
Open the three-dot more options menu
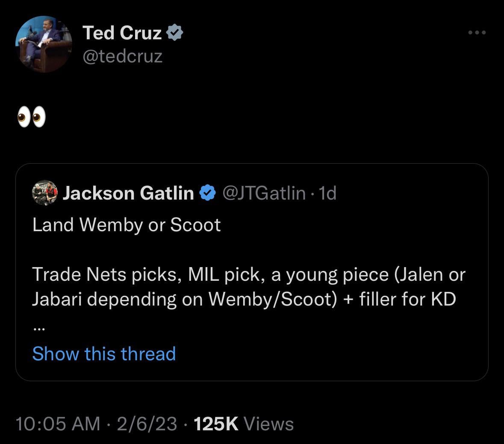pyautogui.click(x=477, y=32)
